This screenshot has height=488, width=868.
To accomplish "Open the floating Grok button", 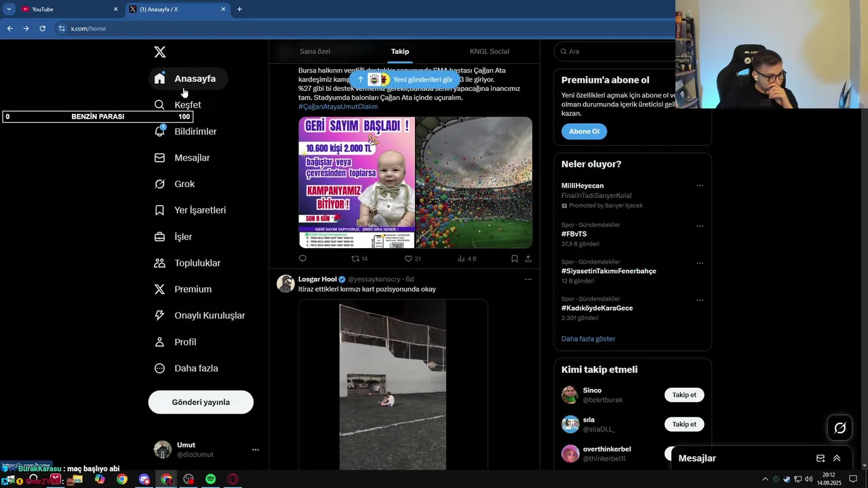I will point(840,428).
